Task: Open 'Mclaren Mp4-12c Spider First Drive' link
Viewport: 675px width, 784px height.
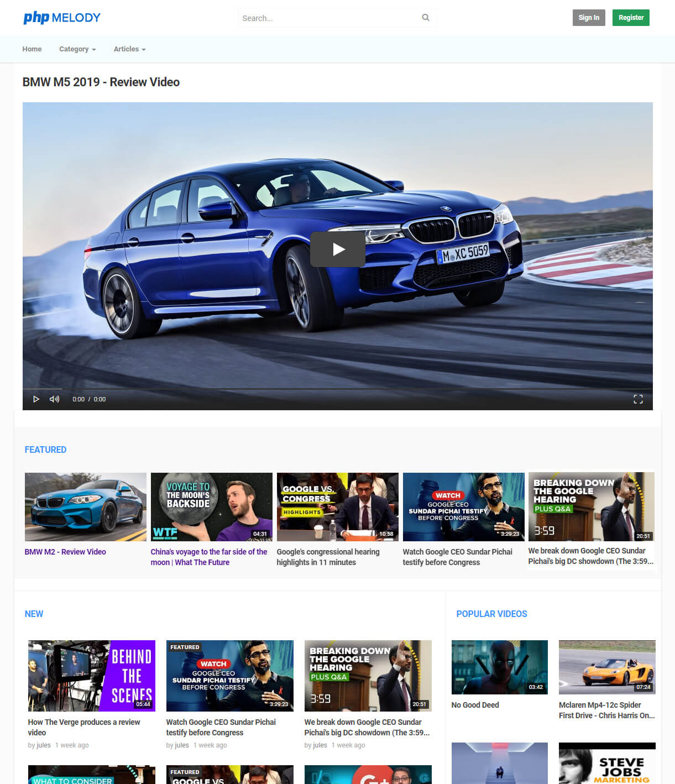Action: (607, 710)
